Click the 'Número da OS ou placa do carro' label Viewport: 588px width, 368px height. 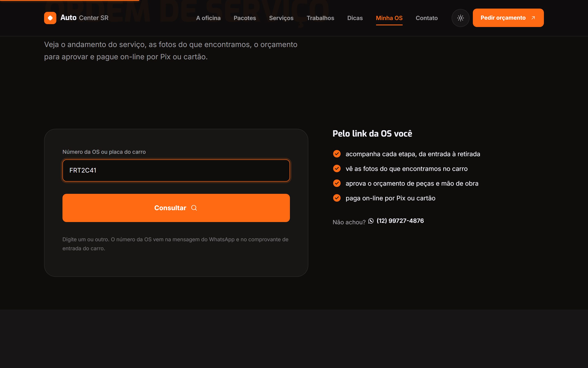pyautogui.click(x=104, y=152)
